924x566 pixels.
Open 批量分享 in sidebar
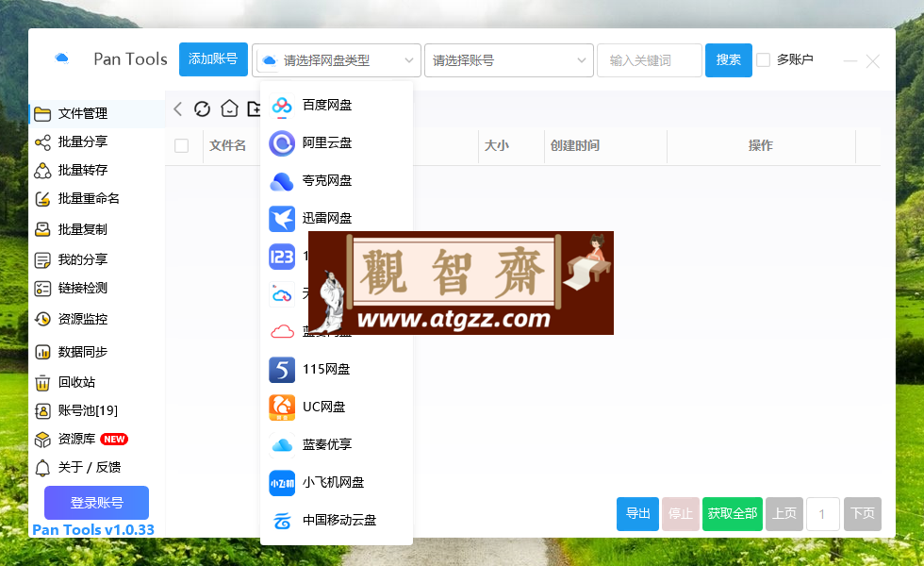pos(96,141)
